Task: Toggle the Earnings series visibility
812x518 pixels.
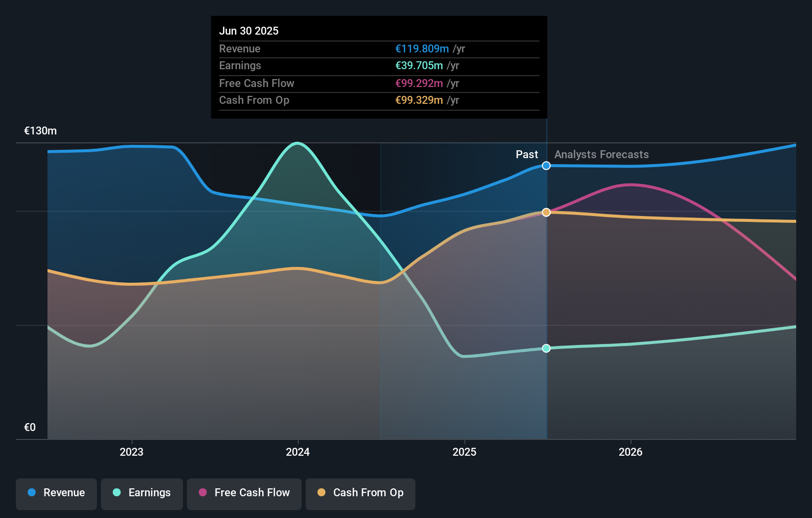Action: (142, 493)
